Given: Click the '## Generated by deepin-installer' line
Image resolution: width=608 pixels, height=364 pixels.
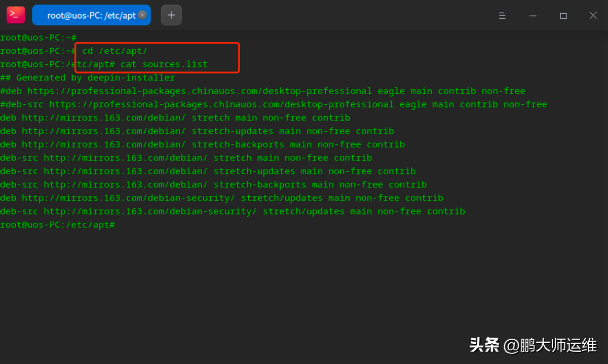Looking at the screenshot, I should [88, 78].
